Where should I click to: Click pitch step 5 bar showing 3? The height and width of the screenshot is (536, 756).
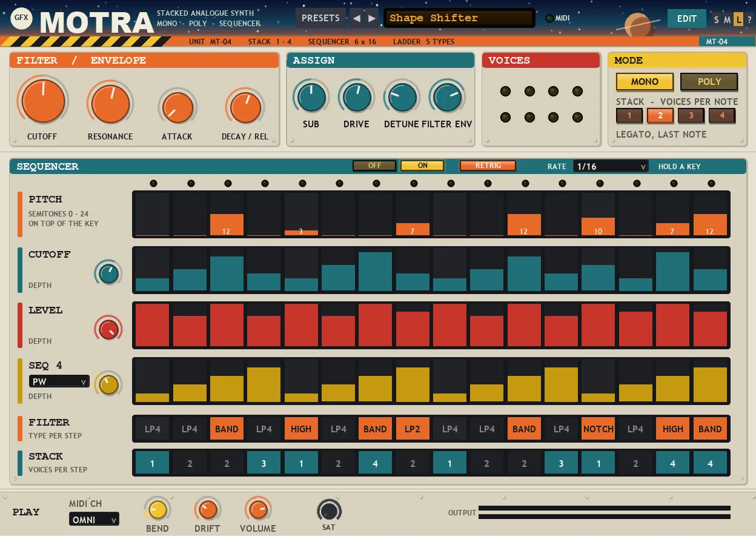tap(301, 232)
